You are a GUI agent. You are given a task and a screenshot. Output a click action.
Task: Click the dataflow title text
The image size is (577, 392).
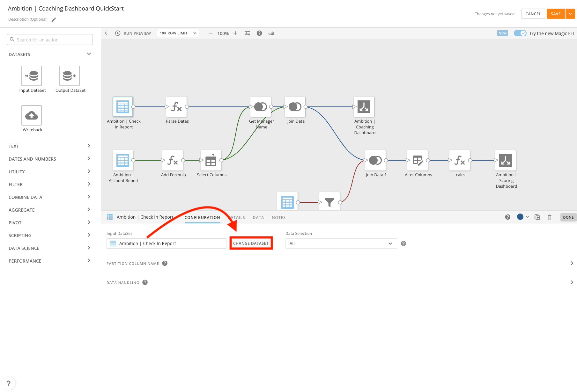click(x=66, y=9)
